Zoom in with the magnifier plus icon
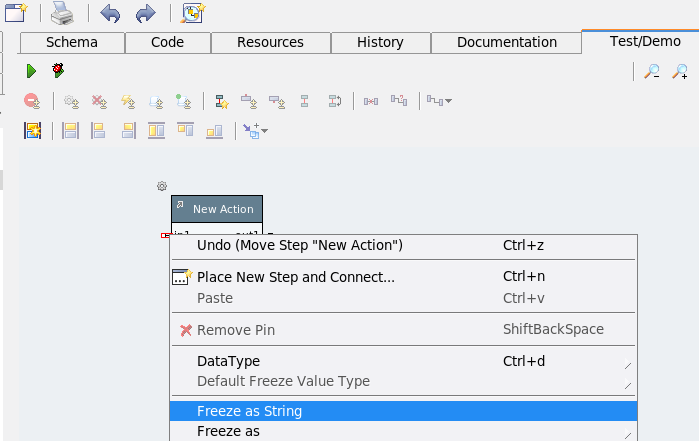 pos(680,71)
